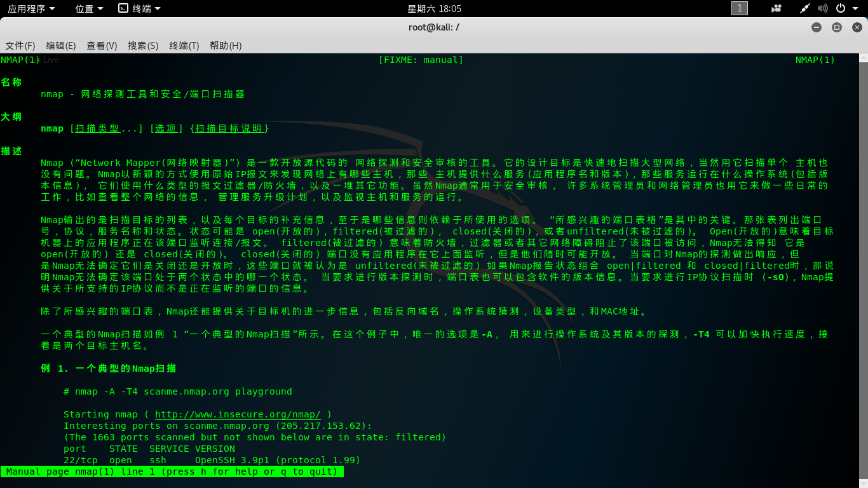Click the line 22/tcp open ssh
Screen dimensions: 868x488
tap(212, 460)
